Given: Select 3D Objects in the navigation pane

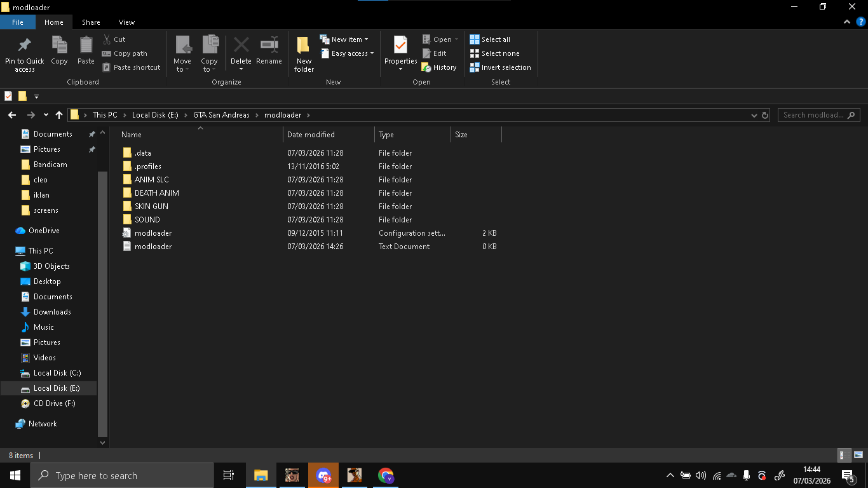Looking at the screenshot, I should click(x=51, y=266).
